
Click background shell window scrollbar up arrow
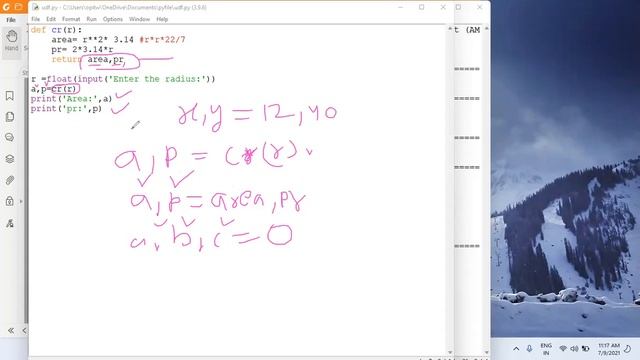[x=487, y=29]
